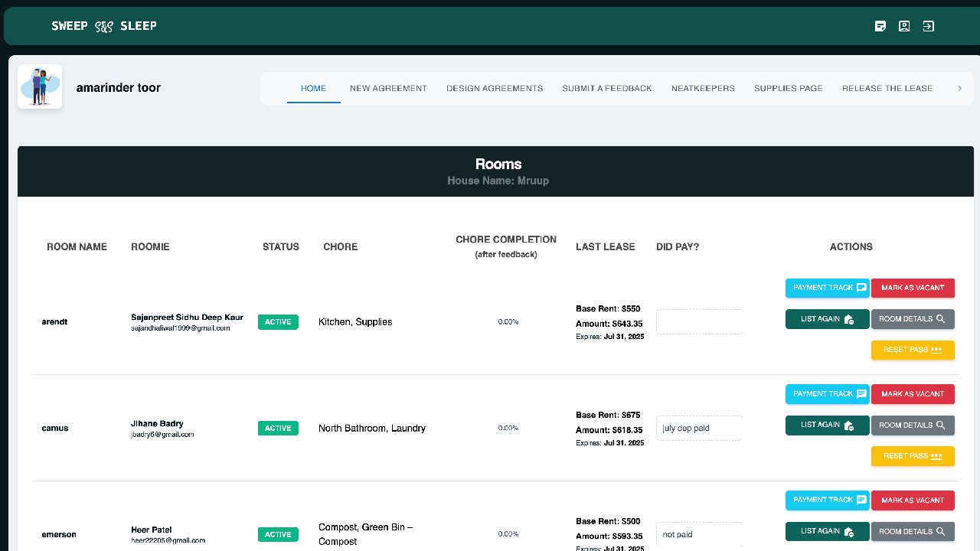Edit the 'july dep paid' field
The height and width of the screenshot is (551, 980).
pyautogui.click(x=699, y=428)
